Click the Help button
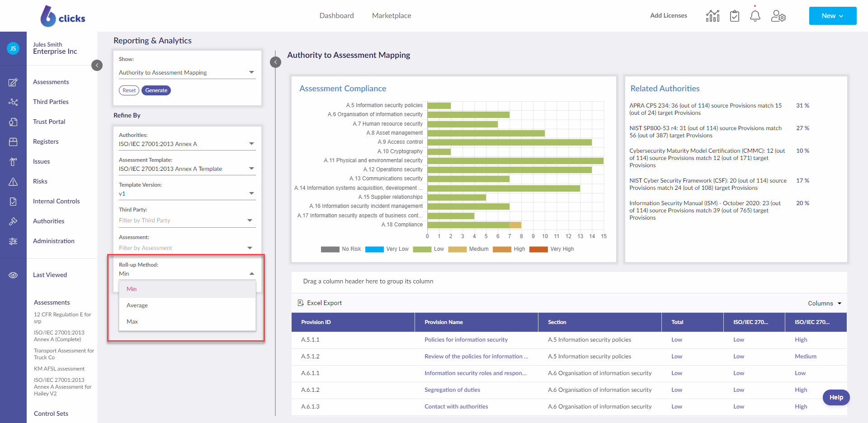868x423 pixels. [x=836, y=398]
